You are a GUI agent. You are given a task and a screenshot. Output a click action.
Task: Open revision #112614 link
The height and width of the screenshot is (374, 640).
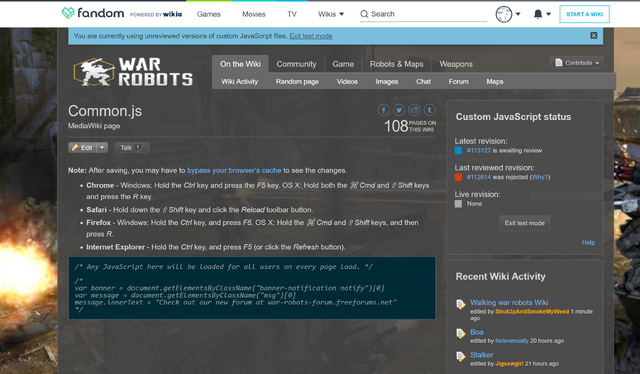[x=479, y=177]
